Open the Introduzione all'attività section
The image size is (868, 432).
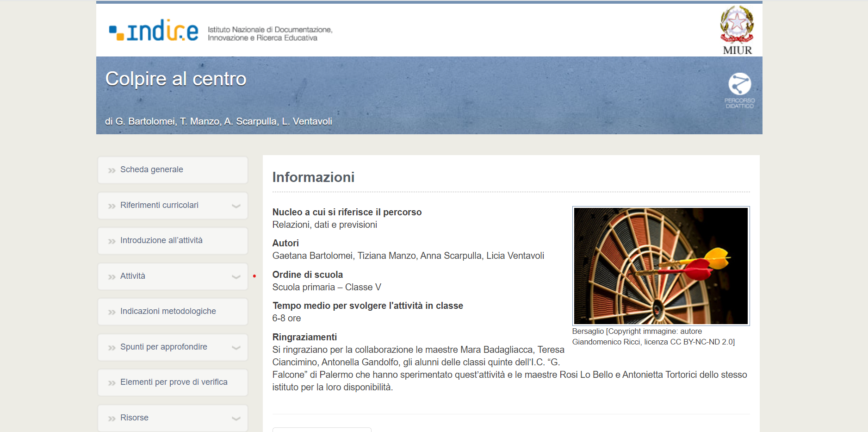coord(161,240)
